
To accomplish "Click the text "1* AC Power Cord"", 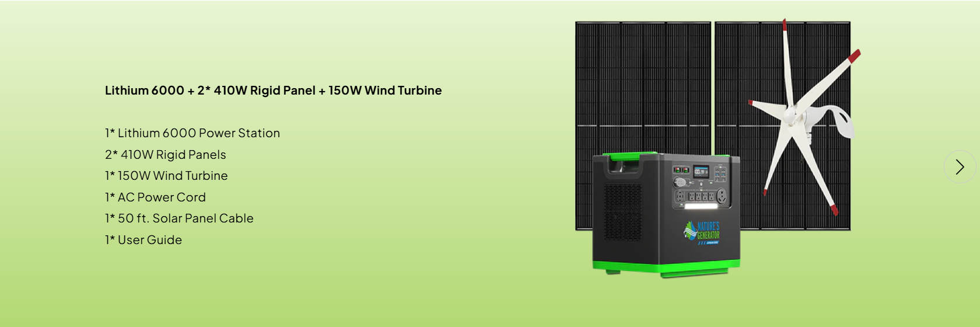I will (155, 197).
